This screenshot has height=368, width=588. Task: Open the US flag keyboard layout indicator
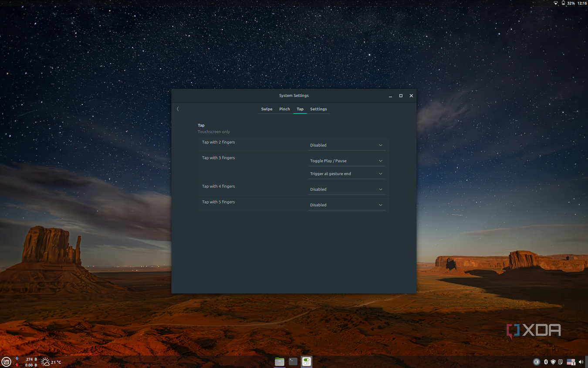[571, 362]
